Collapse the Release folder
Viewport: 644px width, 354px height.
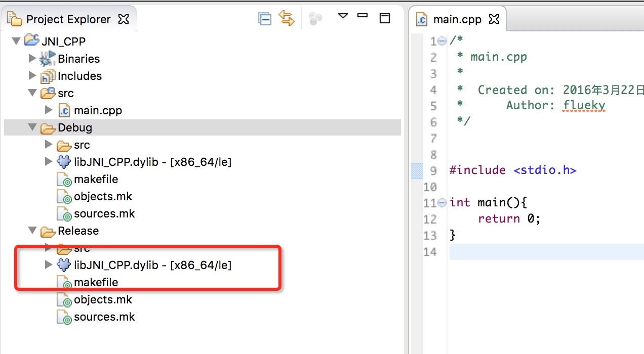pos(32,231)
